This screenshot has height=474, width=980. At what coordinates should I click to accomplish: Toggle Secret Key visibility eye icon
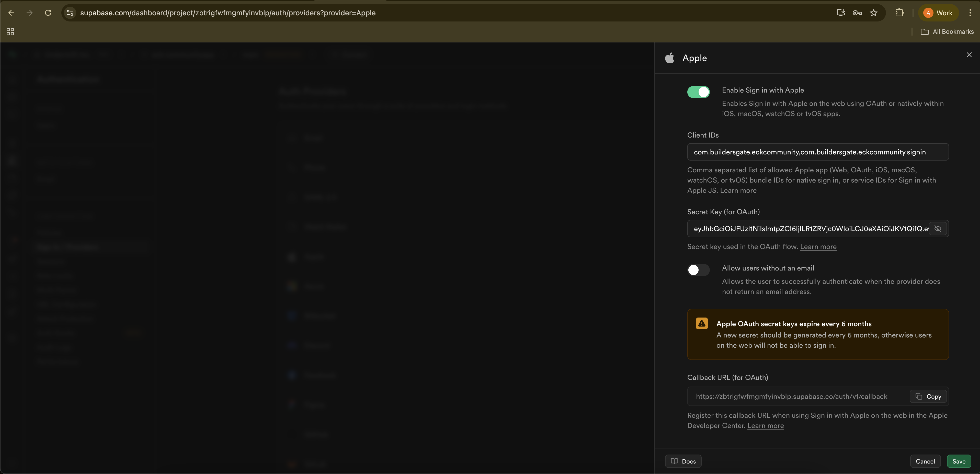pyautogui.click(x=938, y=229)
